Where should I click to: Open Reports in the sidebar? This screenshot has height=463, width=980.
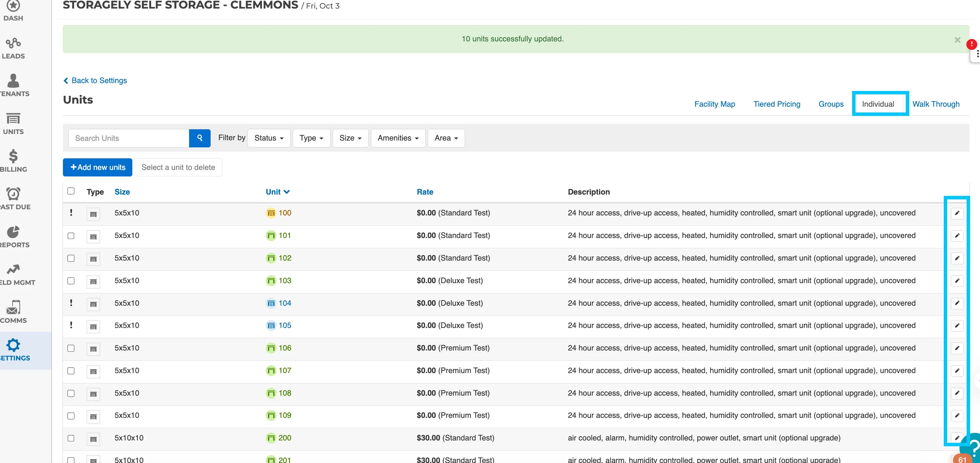pos(13,237)
